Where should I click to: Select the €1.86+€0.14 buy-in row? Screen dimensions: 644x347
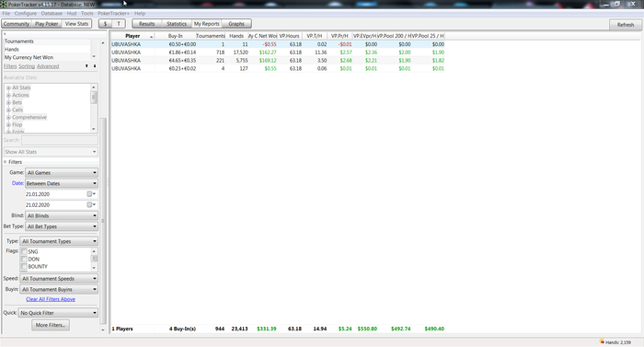tap(277, 52)
